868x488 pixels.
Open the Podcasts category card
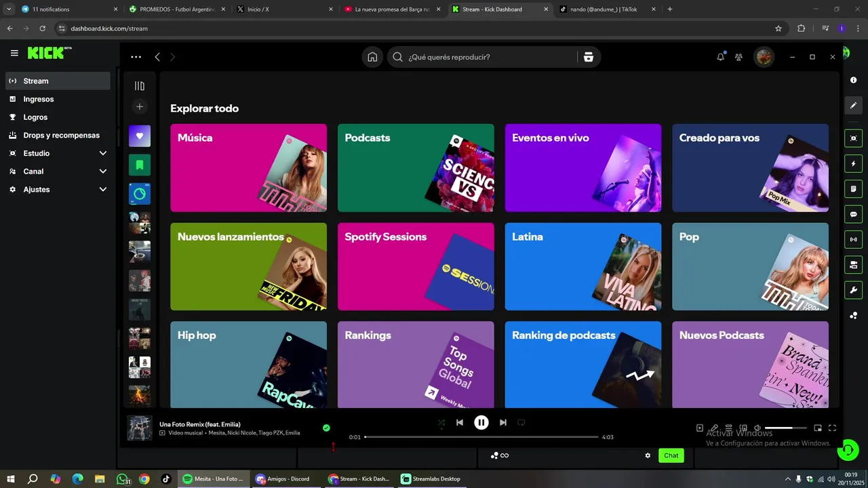416,168
